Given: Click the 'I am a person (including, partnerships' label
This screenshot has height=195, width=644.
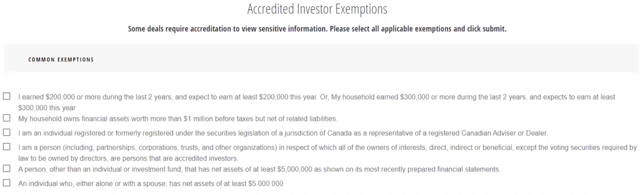Looking at the screenshot, I should pos(327,153).
